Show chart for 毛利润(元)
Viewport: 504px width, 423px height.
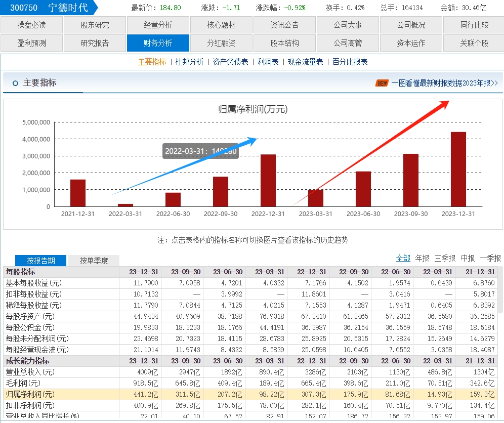[23, 383]
